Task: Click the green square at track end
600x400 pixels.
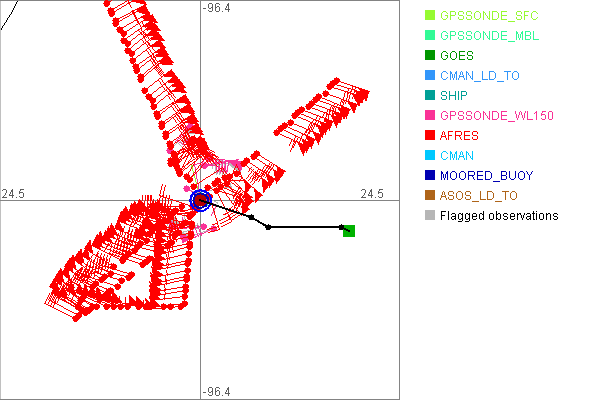Action: (x=349, y=231)
